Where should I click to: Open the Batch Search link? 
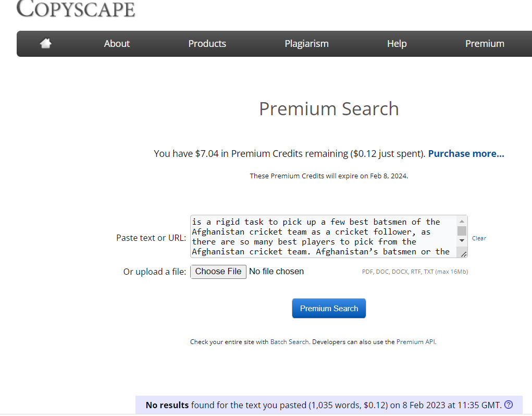pos(289,341)
